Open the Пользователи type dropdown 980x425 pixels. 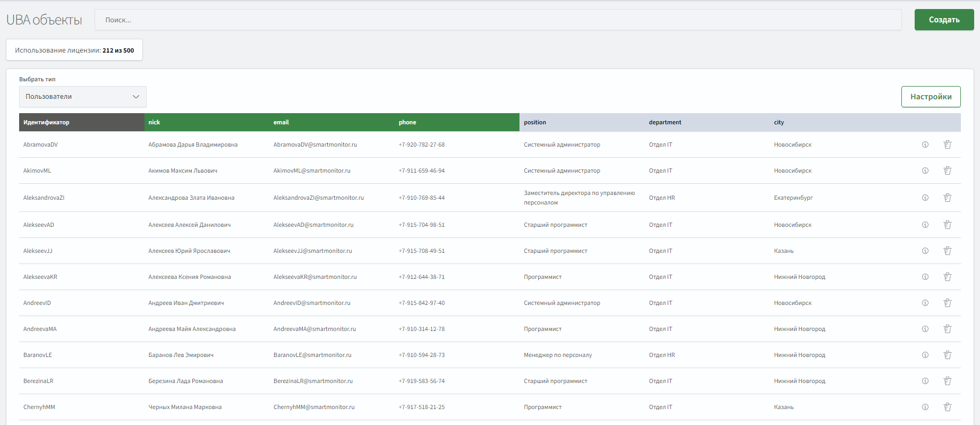click(x=83, y=97)
